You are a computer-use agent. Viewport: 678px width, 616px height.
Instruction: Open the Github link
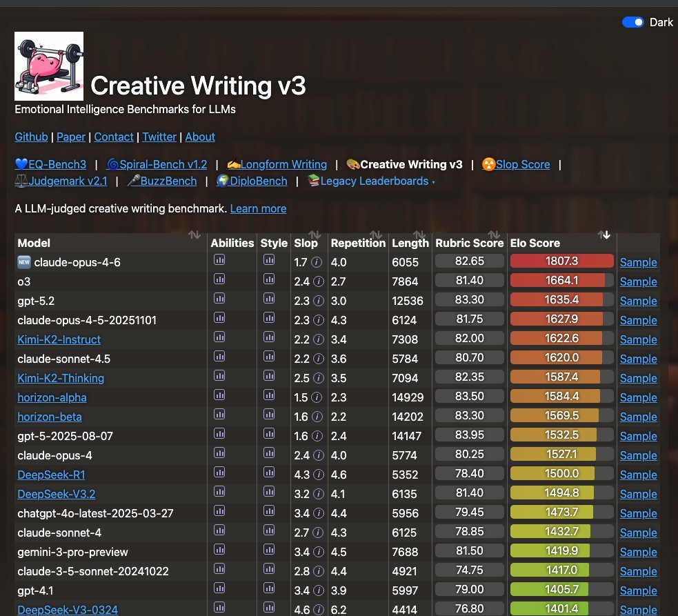[31, 137]
